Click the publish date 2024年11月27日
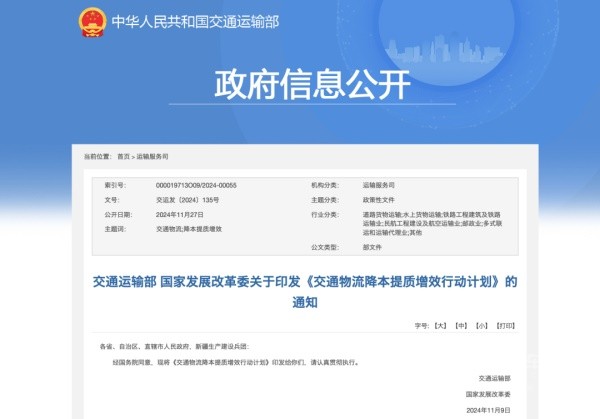600x419 pixels. 179,214
